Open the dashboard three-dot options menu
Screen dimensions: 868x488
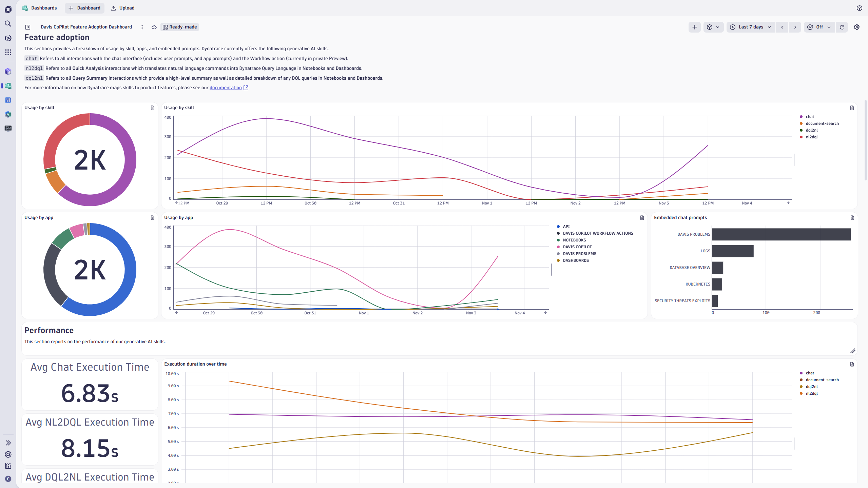[142, 27]
